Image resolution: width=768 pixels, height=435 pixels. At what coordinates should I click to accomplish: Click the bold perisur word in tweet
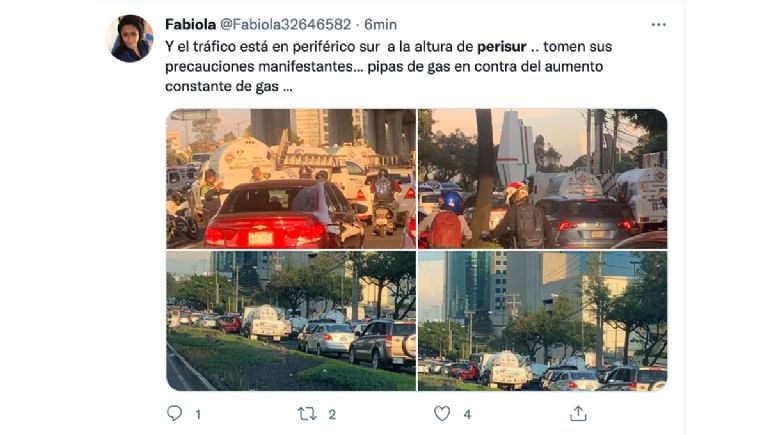pos(502,47)
